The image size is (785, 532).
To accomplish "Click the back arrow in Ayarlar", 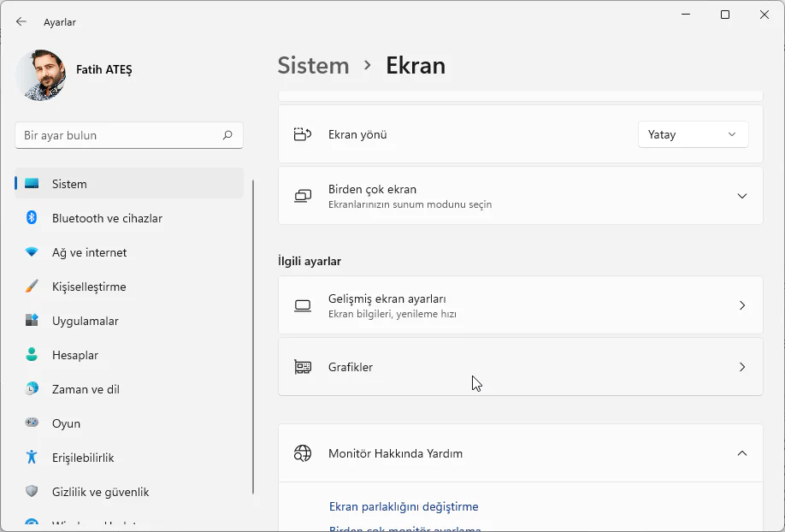I will click(21, 21).
